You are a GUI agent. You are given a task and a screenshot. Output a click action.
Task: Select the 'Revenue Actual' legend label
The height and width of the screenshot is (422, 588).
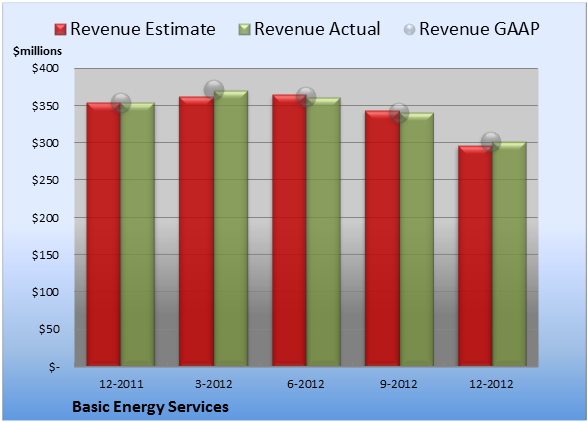point(317,29)
